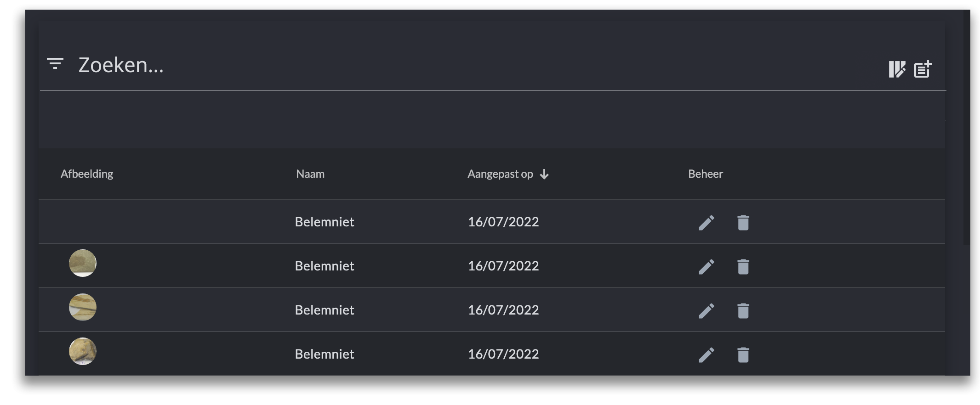The height and width of the screenshot is (405, 980).
Task: Click the add new entry icon
Action: pyautogui.click(x=923, y=69)
